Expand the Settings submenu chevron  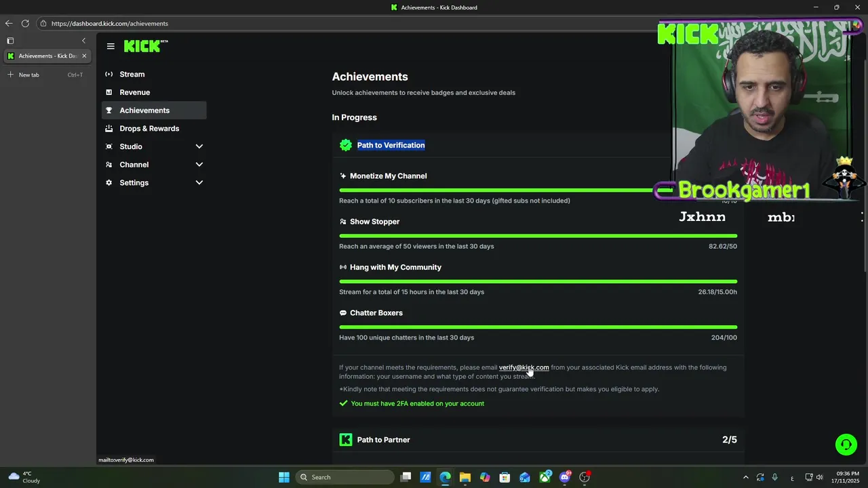[199, 183]
